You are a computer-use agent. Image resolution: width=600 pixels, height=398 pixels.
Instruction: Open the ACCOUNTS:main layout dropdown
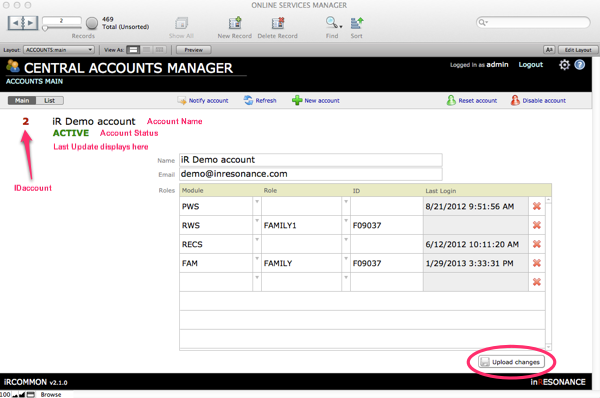59,50
